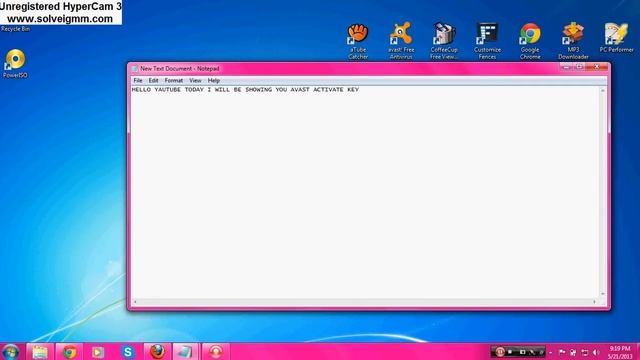Minimize the Notepad window
Screen dimensions: 640x360
click(x=566, y=67)
